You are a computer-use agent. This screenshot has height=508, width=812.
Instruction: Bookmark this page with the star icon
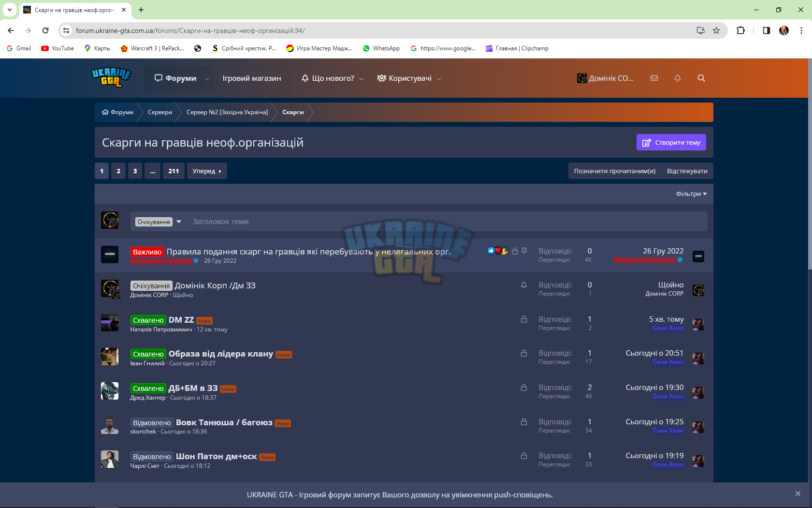click(x=716, y=30)
